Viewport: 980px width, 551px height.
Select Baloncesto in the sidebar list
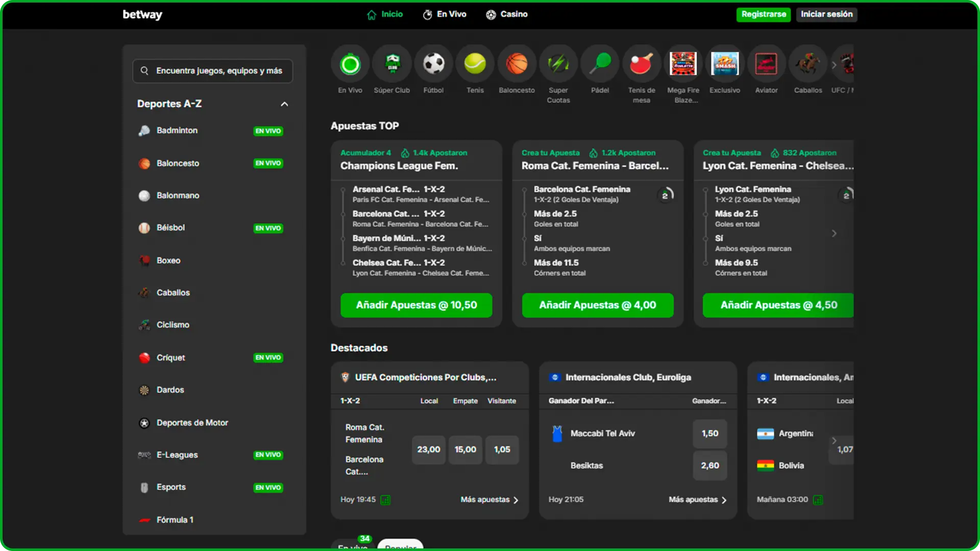pyautogui.click(x=211, y=163)
